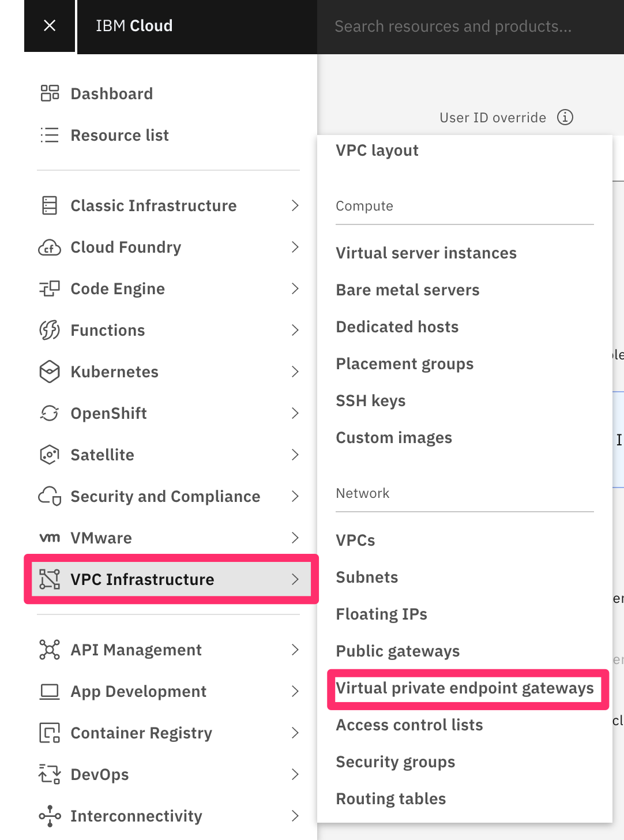Click the Satellite icon
Image resolution: width=624 pixels, height=840 pixels.
tap(50, 455)
